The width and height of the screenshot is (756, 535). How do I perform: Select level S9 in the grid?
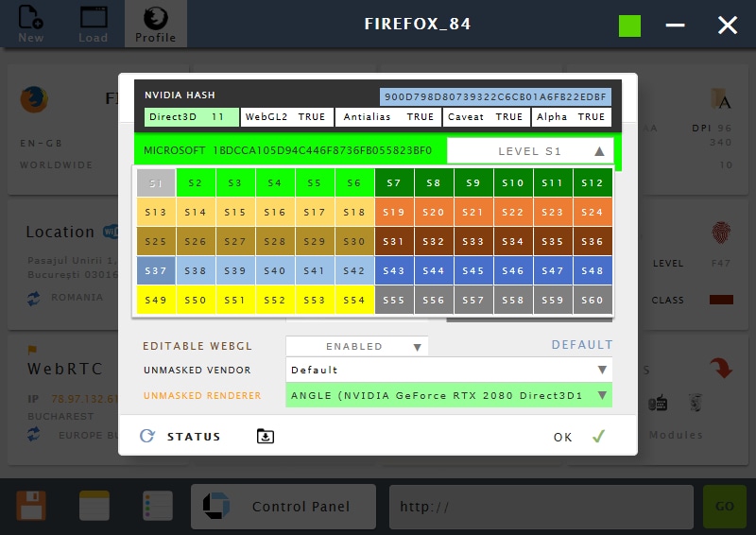[473, 182]
